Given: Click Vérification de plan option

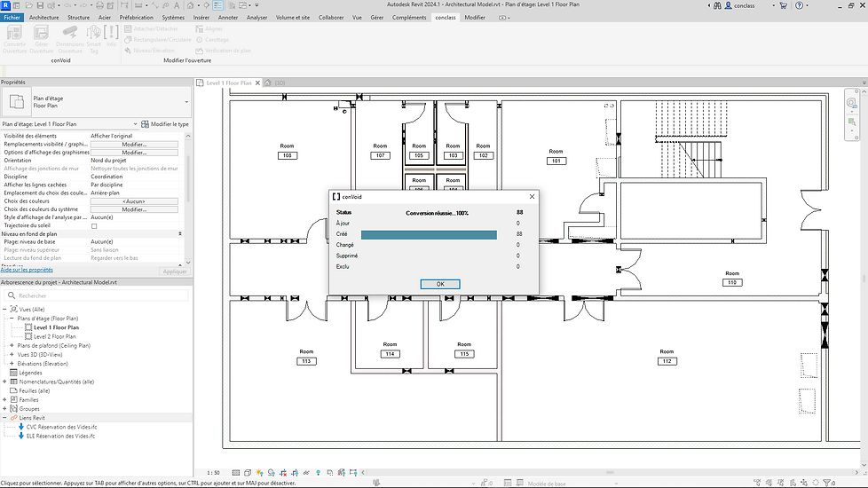Looking at the screenshot, I should (223, 51).
